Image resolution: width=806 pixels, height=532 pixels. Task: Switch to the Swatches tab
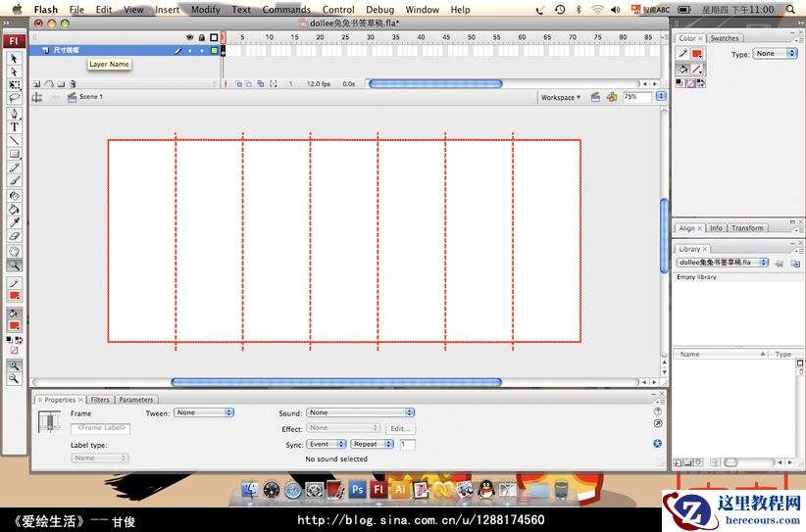point(725,38)
